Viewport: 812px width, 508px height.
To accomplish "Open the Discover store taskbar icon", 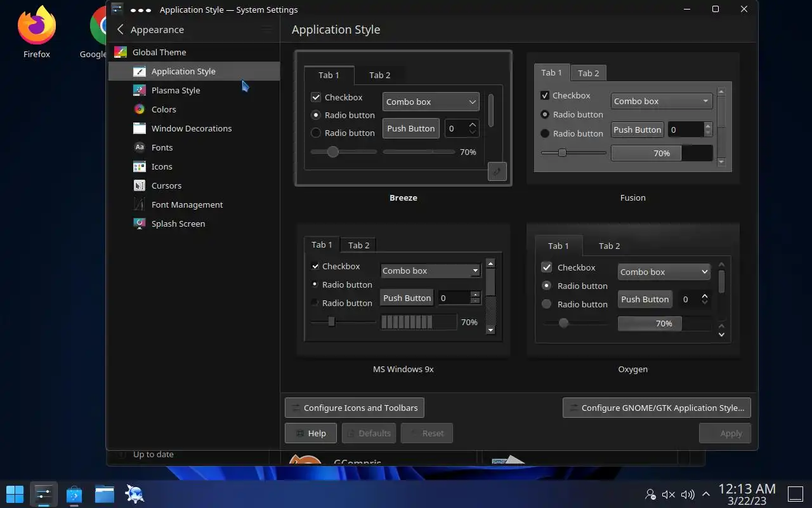I will click(74, 493).
